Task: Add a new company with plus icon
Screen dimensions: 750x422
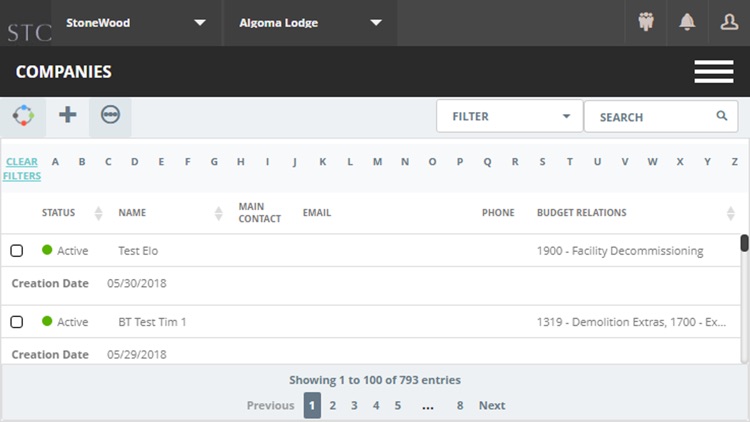Action: pyautogui.click(x=67, y=115)
